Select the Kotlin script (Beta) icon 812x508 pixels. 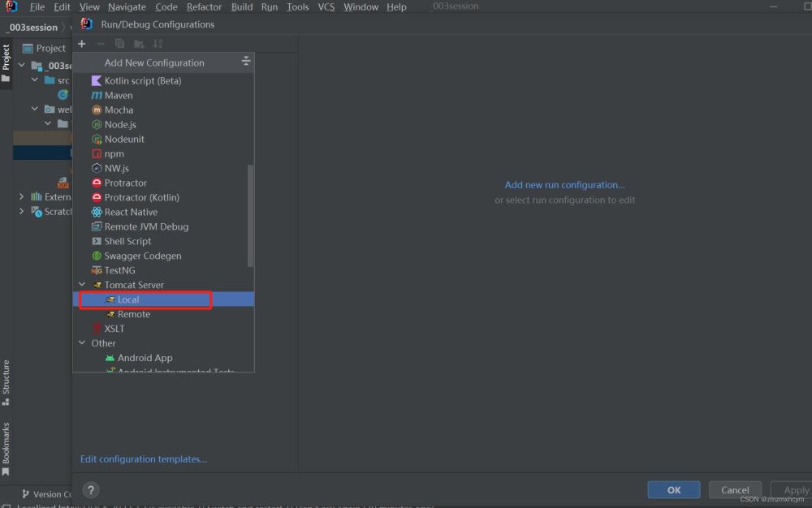tap(97, 80)
